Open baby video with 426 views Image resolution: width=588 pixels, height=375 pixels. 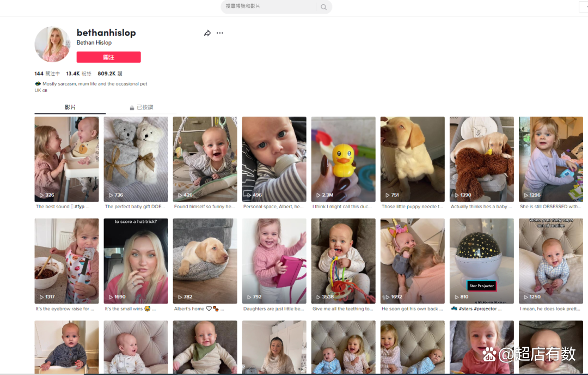[205, 159]
